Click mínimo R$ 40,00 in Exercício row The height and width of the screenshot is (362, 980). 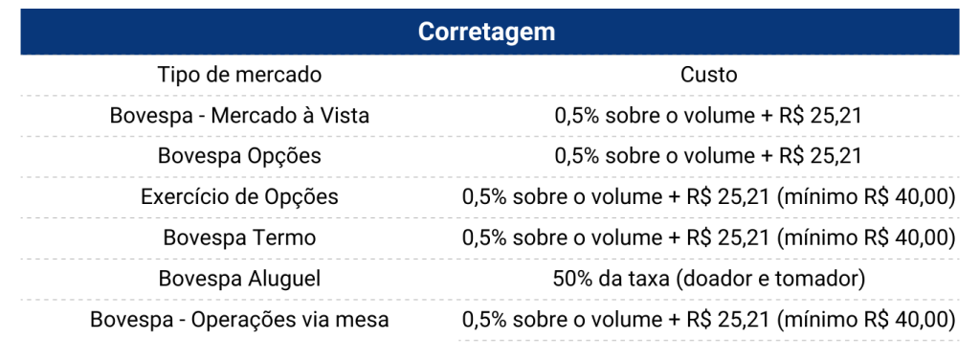(x=869, y=197)
